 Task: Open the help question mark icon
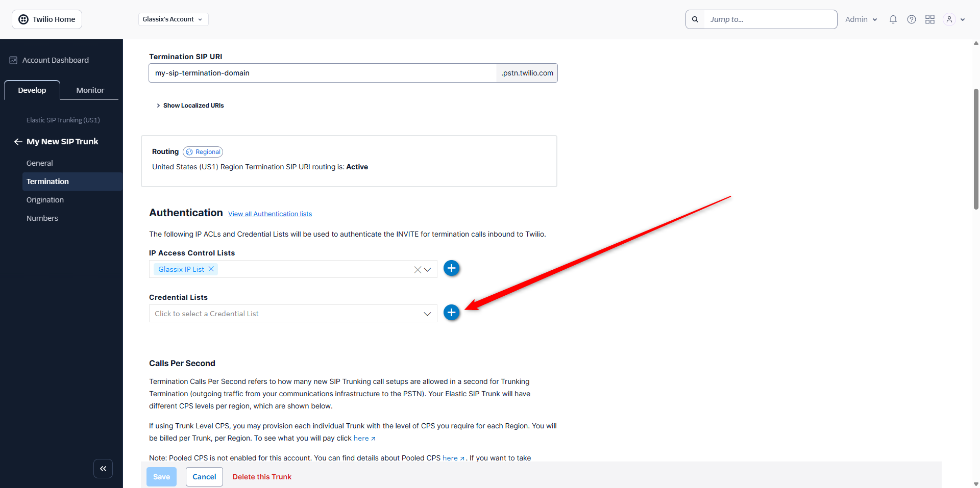(x=912, y=19)
